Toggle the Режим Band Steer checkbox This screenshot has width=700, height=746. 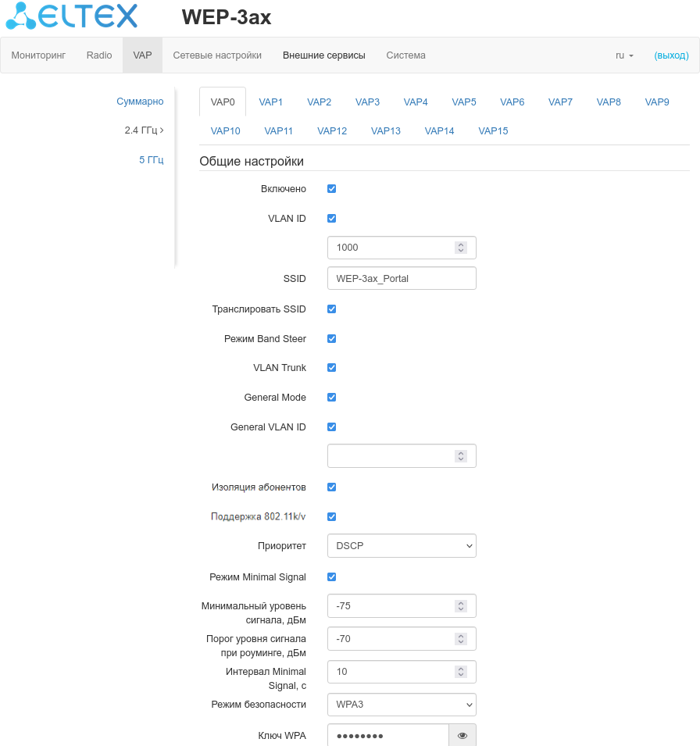click(x=331, y=339)
